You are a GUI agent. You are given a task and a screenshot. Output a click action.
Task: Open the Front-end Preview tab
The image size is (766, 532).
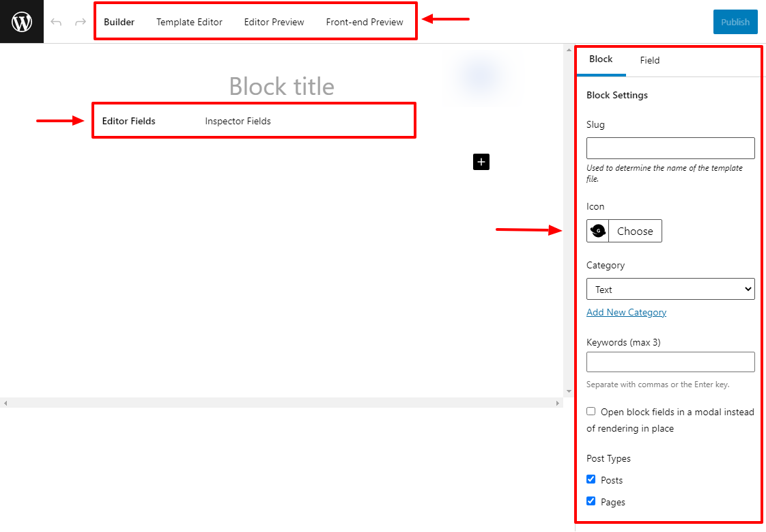click(x=365, y=22)
